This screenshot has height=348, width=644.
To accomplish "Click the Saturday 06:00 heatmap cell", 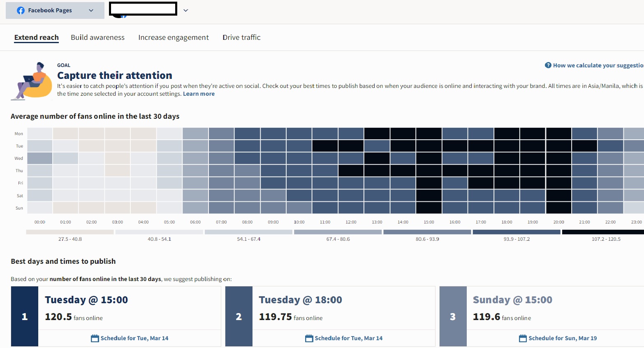I will tap(195, 196).
